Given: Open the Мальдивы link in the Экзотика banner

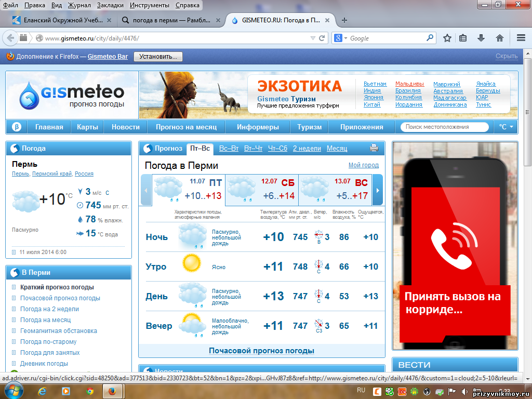Looking at the screenshot, I should pyautogui.click(x=409, y=84).
